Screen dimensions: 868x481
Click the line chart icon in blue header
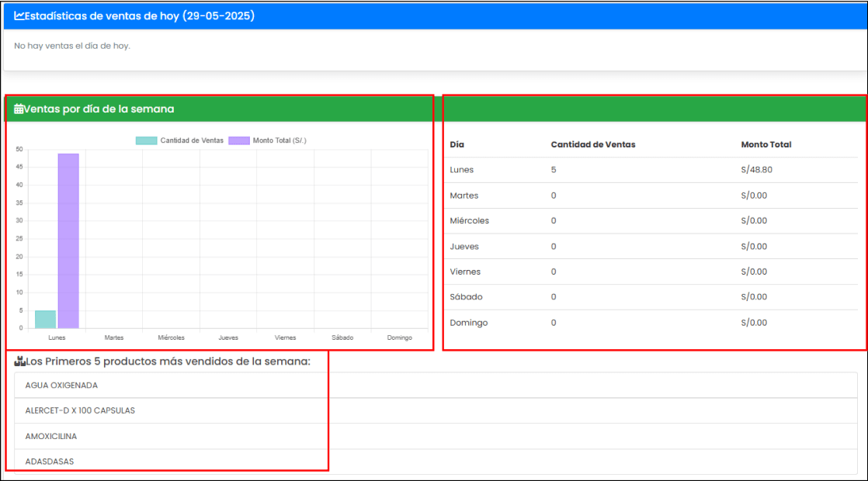point(19,16)
